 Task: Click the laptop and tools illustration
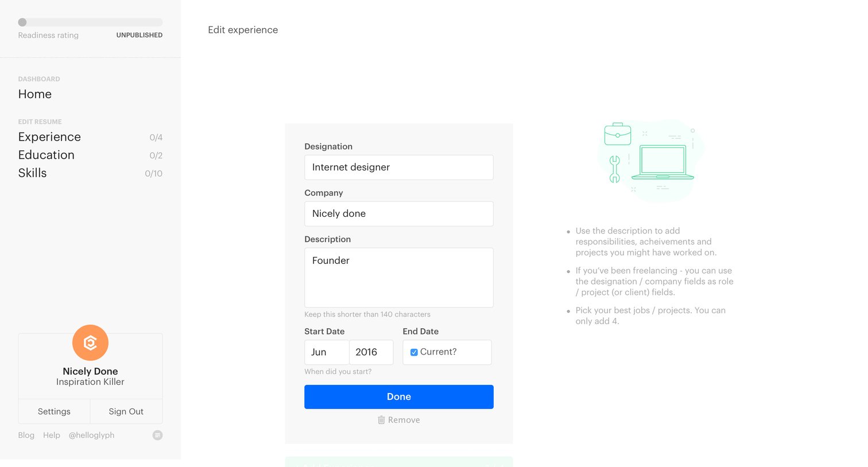[x=651, y=161]
